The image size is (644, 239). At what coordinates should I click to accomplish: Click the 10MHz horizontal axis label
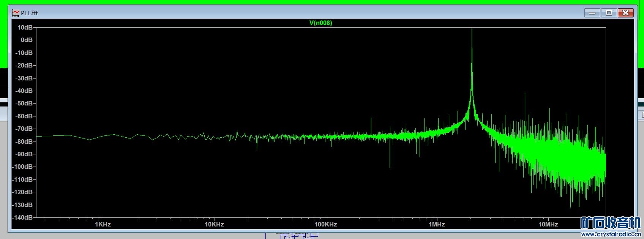point(548,224)
